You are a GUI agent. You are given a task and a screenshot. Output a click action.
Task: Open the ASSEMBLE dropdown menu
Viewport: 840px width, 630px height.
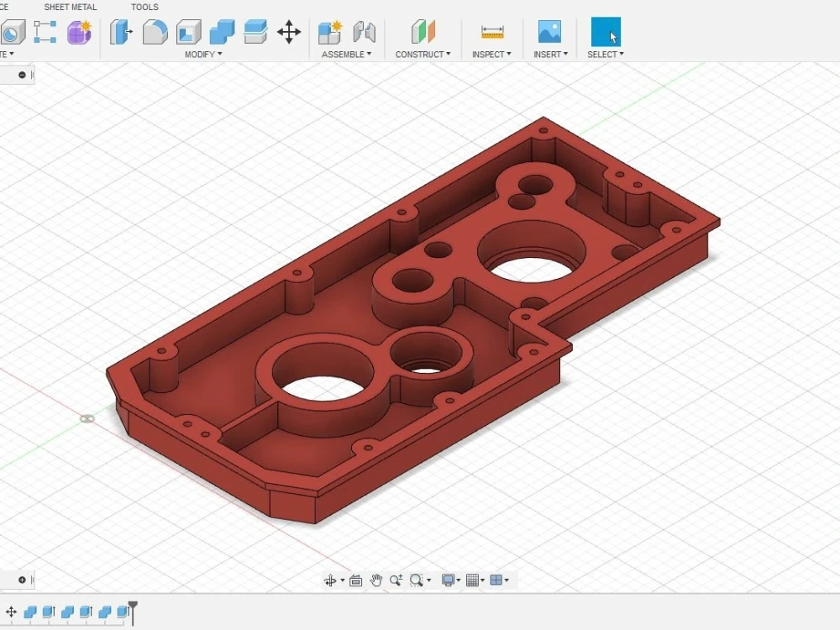pos(346,54)
